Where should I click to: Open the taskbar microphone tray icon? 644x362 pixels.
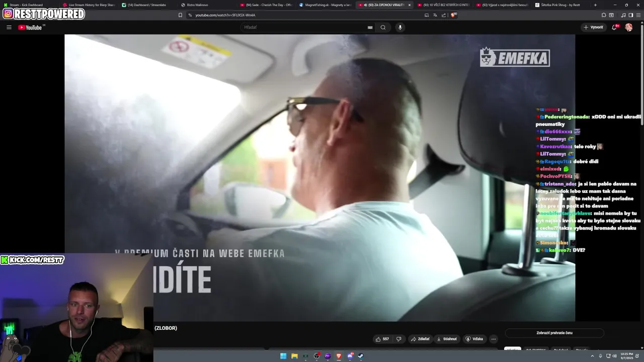600,356
